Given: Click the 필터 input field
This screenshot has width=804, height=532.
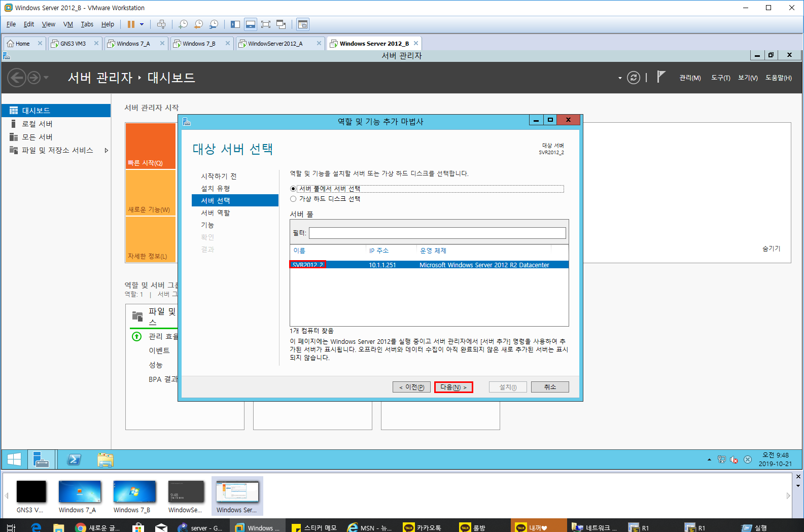Looking at the screenshot, I should coord(437,233).
